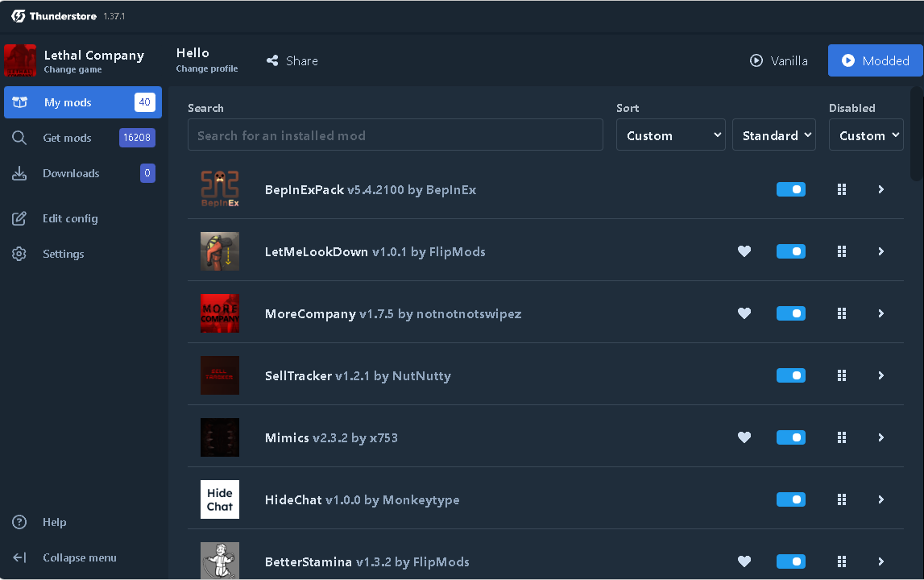The image size is (924, 580).
Task: Click the MoreCompany mod icon
Action: (x=220, y=313)
